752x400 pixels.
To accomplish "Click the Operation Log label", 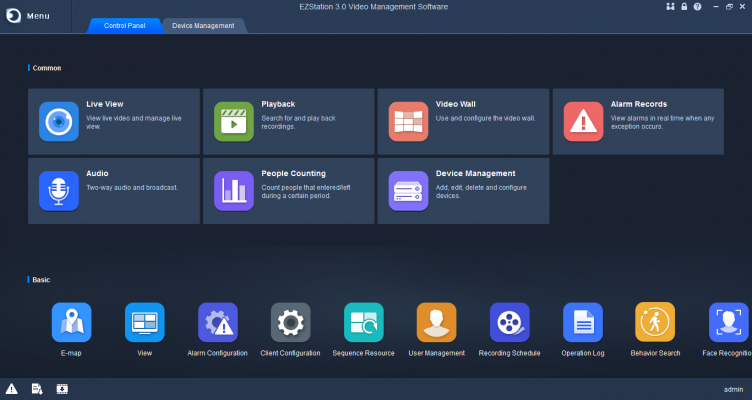I will click(583, 353).
